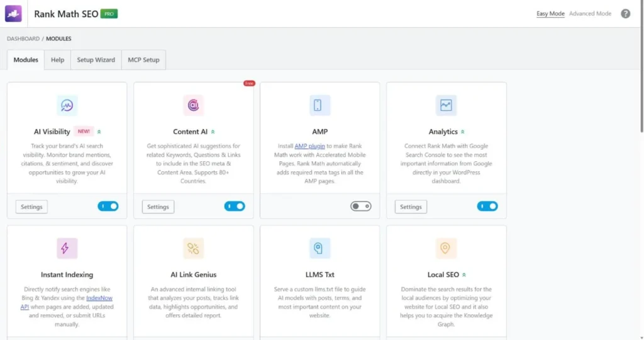Click the Rank Math SEO title text

pyautogui.click(x=66, y=14)
